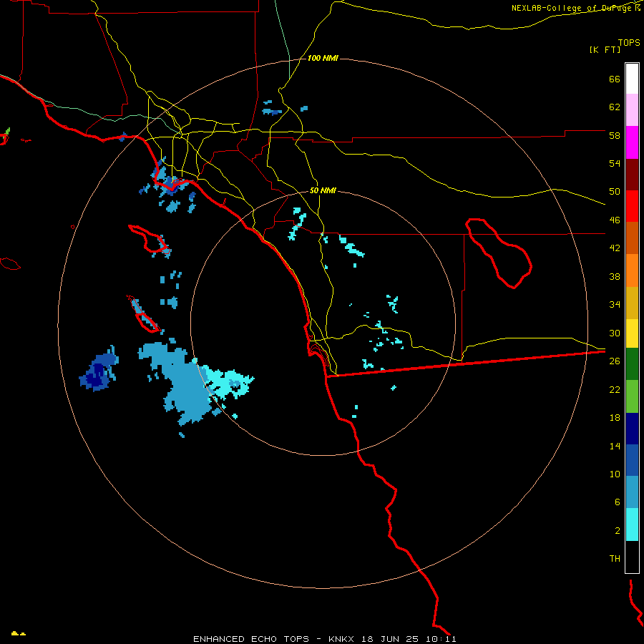Click the 100 NMI range ring label
The width and height of the screenshot is (644, 644).
click(323, 59)
